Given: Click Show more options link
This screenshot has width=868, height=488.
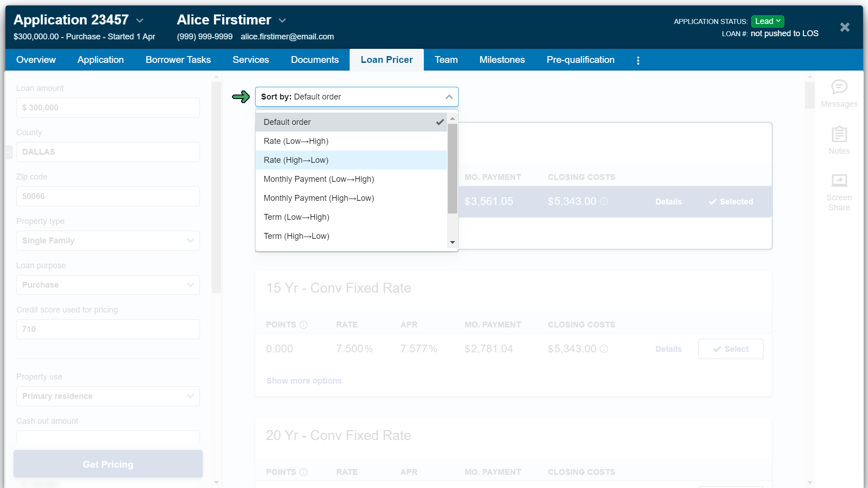Looking at the screenshot, I should 304,381.
